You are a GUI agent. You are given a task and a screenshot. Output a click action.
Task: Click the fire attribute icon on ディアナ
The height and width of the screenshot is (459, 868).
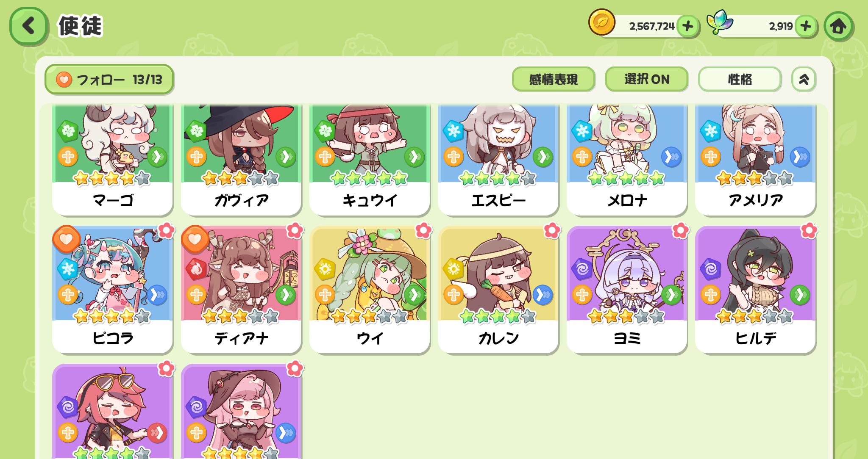[x=196, y=269]
